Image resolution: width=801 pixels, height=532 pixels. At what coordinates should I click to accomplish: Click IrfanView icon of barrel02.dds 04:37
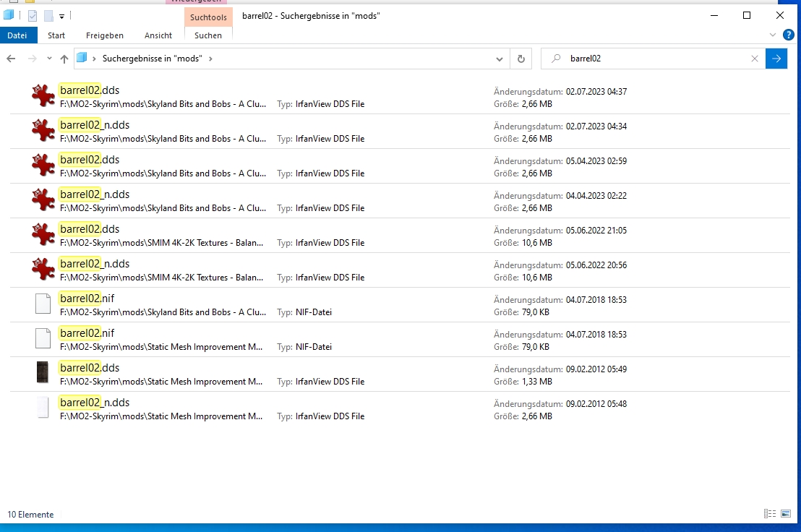click(43, 96)
